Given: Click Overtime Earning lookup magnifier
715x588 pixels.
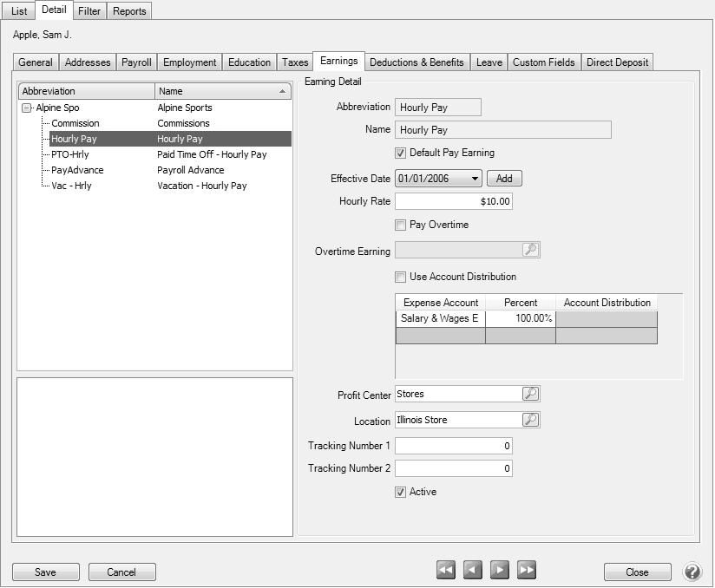Looking at the screenshot, I should (x=530, y=250).
